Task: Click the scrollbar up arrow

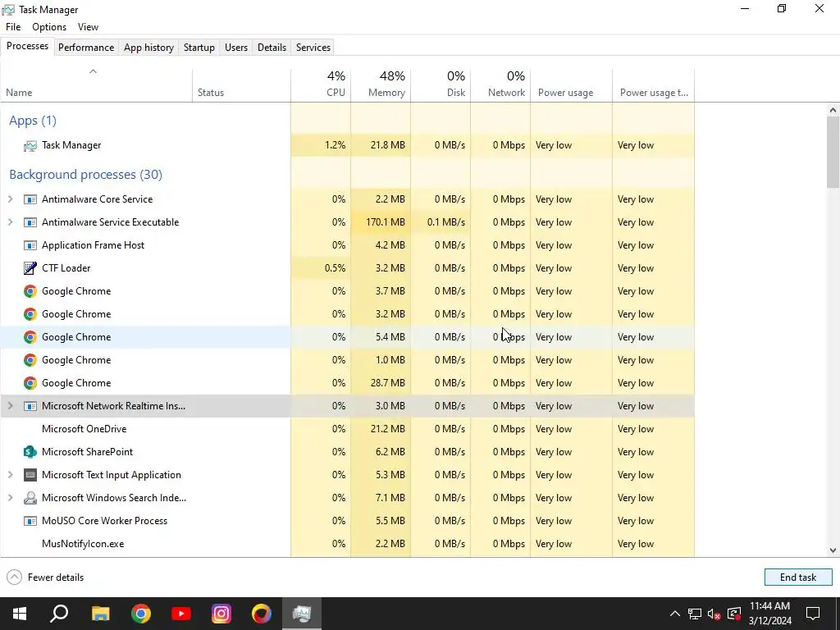Action: coord(833,110)
